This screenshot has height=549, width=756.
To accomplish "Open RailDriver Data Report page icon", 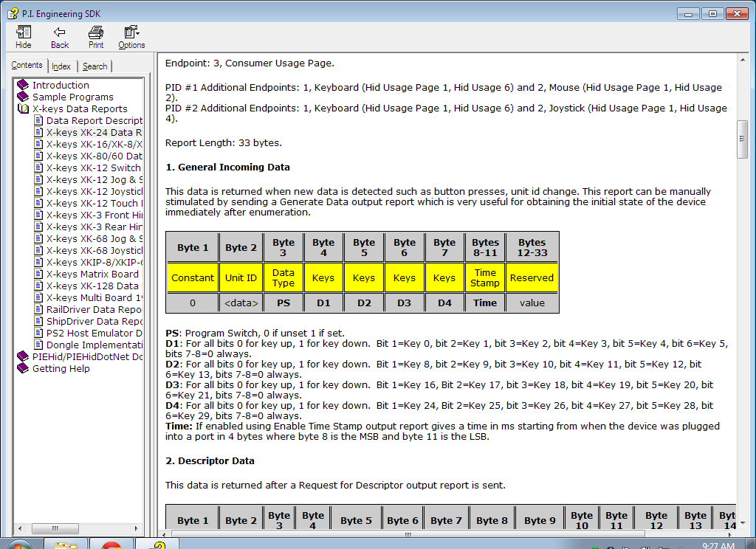I will click(39, 309).
